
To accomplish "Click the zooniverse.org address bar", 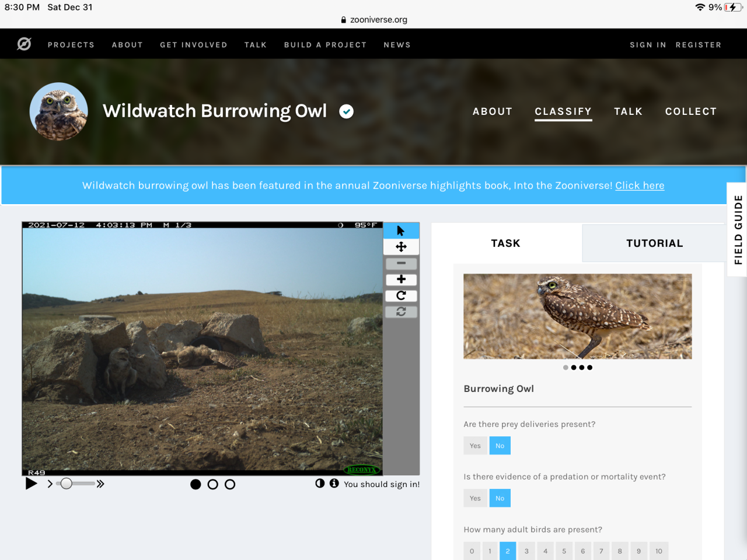I will (374, 20).
